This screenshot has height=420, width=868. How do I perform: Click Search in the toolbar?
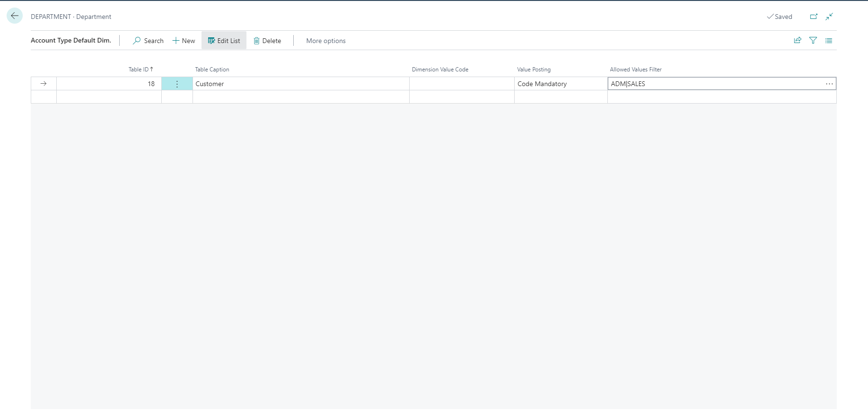point(148,41)
